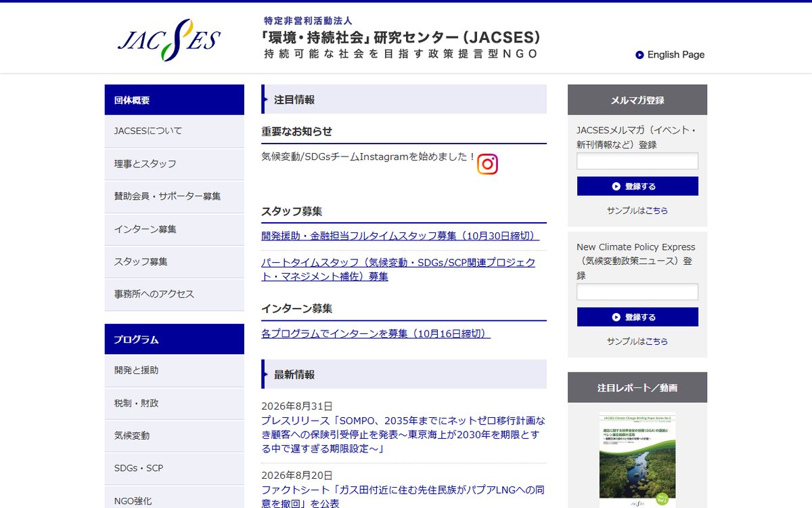Click 注目レポート／動画 header

tap(637, 387)
